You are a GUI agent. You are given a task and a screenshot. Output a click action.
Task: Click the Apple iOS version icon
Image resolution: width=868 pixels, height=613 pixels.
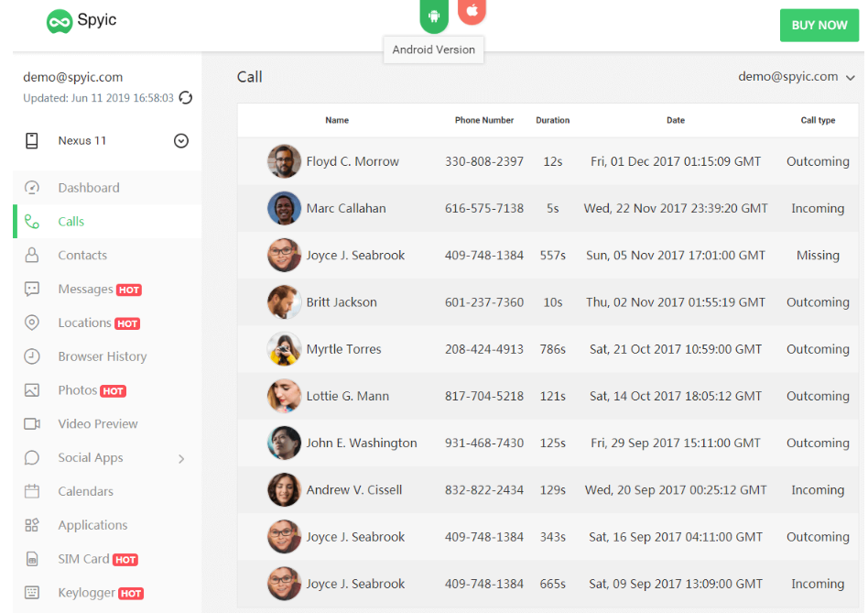[x=472, y=11]
